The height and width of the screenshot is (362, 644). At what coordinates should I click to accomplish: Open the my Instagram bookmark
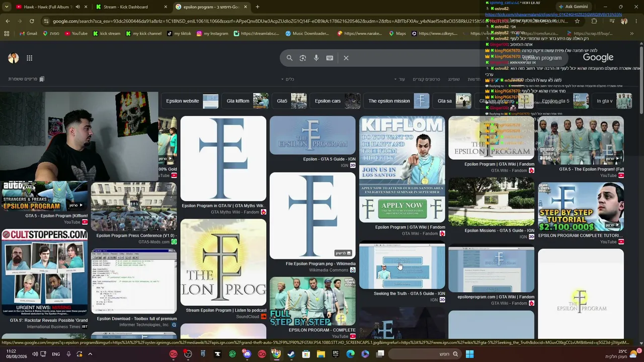pos(212,34)
